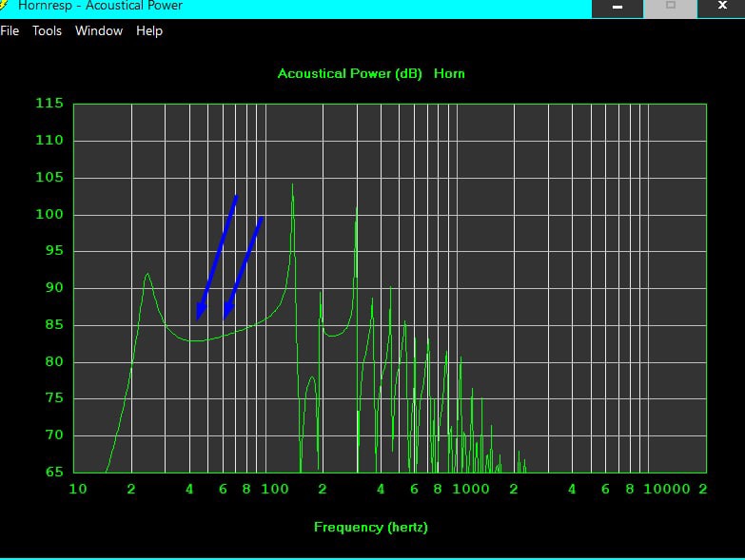The image size is (745, 560).
Task: Click the 95 dB axis value
Action: pyautogui.click(x=54, y=251)
